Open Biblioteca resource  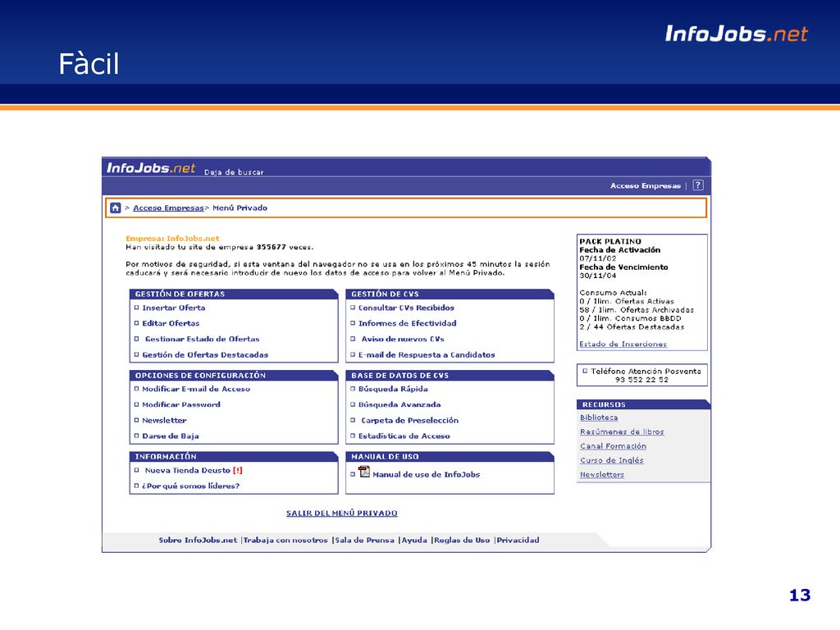click(x=598, y=418)
